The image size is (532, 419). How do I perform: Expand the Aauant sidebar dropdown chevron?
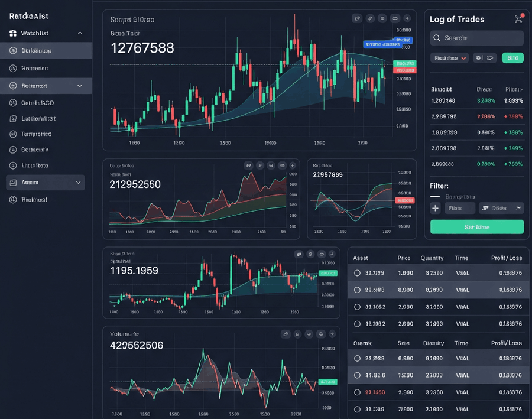(79, 183)
